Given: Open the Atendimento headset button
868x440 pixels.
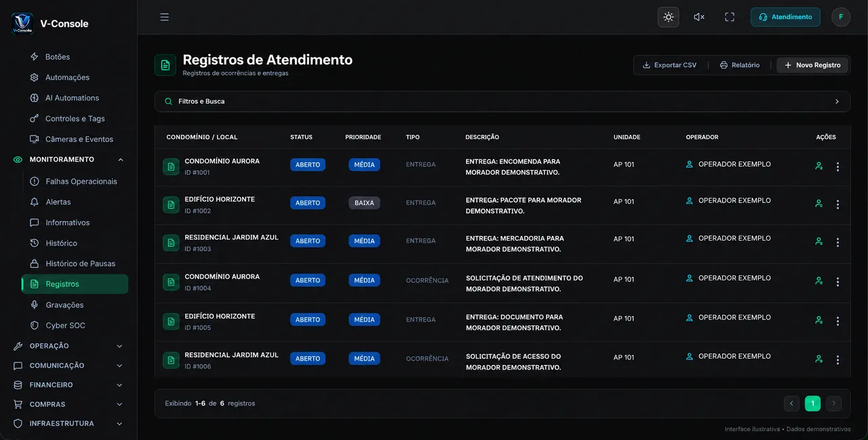Looking at the screenshot, I should coord(785,17).
